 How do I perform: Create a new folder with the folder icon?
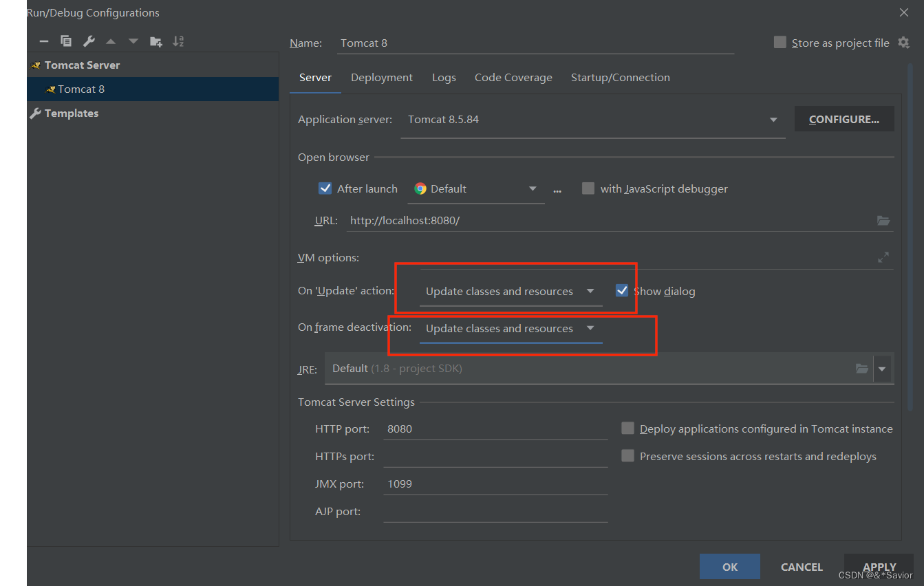(x=156, y=41)
